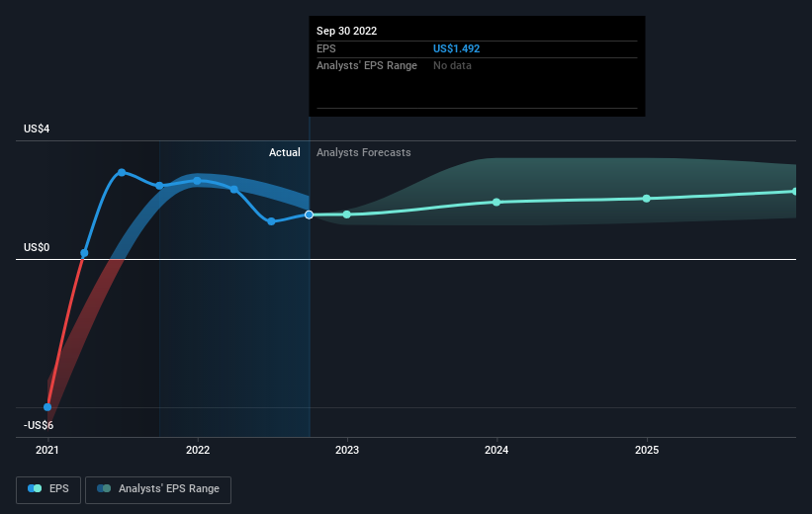
Task: Click the 2024 forecast EPS data point
Action: (496, 202)
